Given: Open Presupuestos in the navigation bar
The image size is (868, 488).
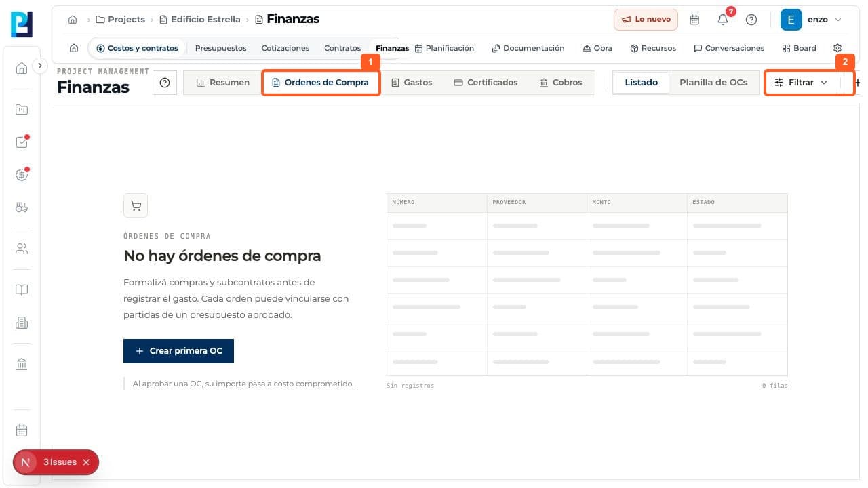Looking at the screenshot, I should click(221, 48).
